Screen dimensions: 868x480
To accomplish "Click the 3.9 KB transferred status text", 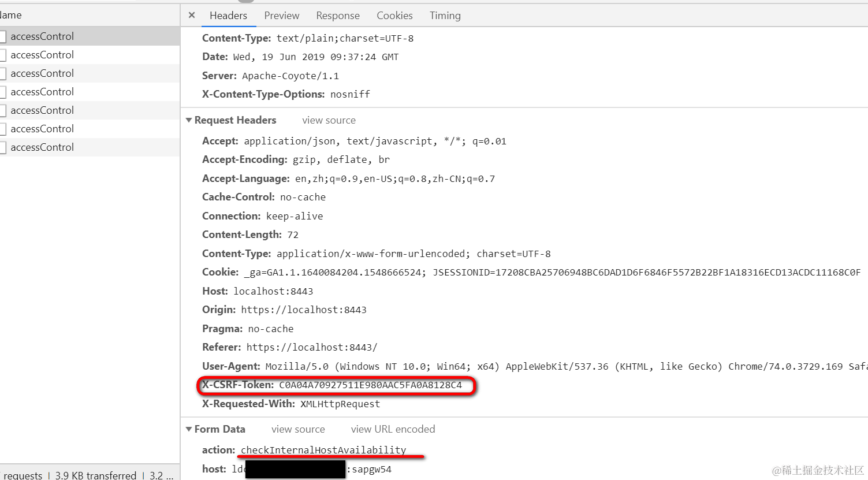I will pyautogui.click(x=95, y=475).
